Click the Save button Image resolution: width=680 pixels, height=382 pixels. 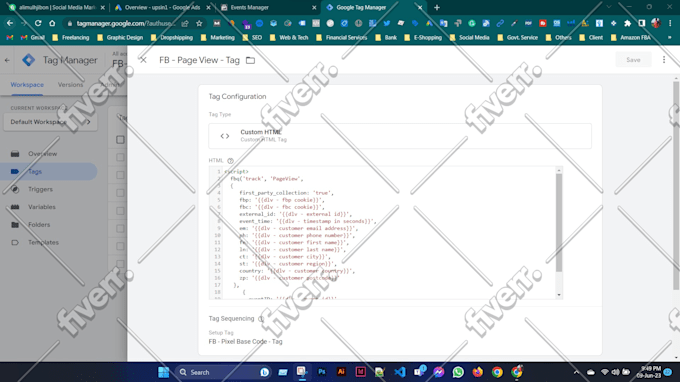point(633,60)
